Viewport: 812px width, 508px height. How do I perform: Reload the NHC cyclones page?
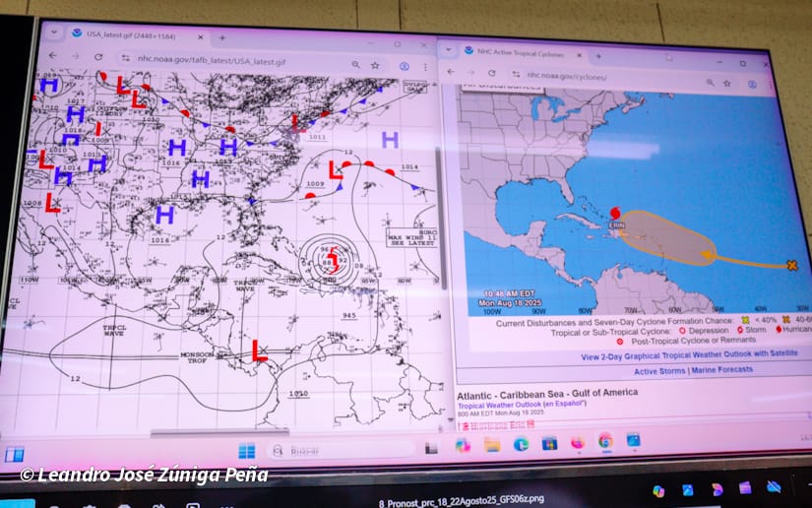(492, 73)
